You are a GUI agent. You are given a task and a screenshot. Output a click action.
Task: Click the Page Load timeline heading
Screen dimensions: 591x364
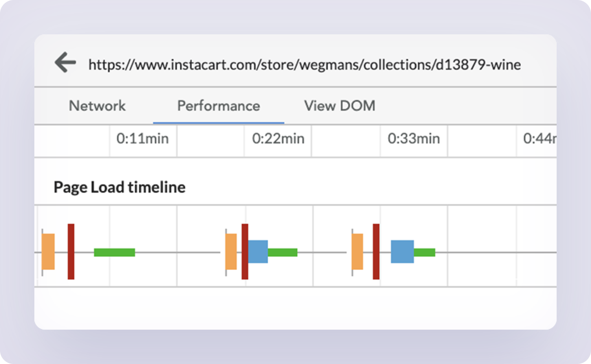click(120, 187)
